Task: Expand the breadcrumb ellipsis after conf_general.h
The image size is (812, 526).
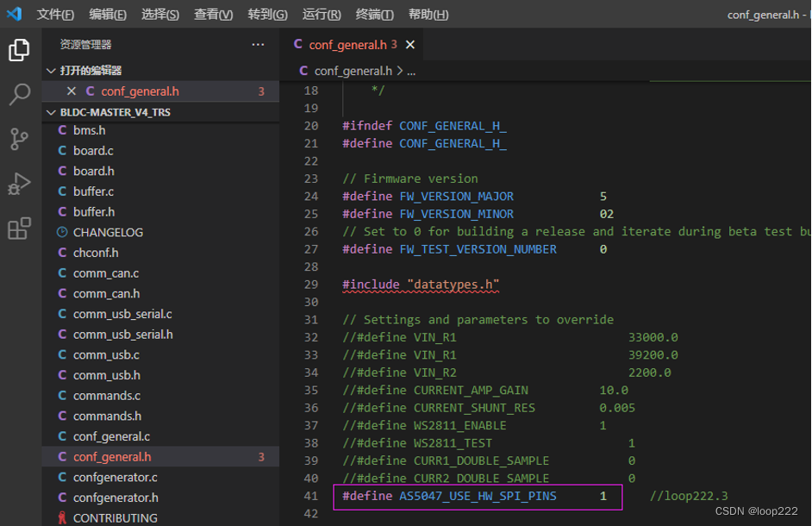Action: point(411,71)
